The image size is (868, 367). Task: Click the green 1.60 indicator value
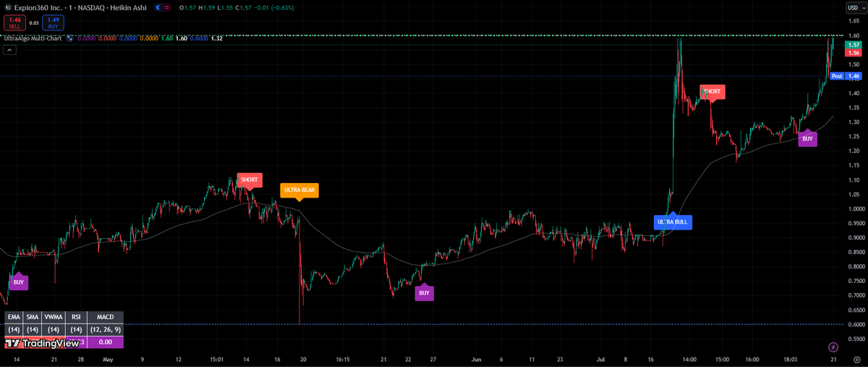point(167,38)
